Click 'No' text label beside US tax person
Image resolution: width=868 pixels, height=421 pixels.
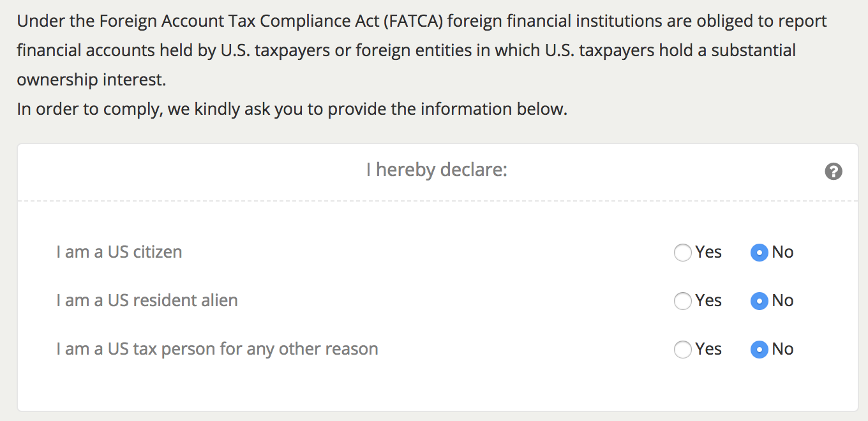coord(782,349)
